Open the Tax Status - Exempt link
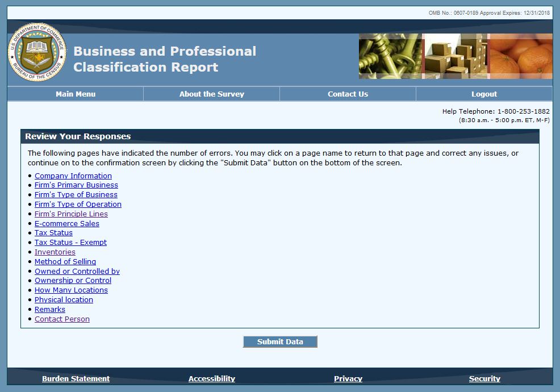The height and width of the screenshot is (392, 560). pos(71,243)
